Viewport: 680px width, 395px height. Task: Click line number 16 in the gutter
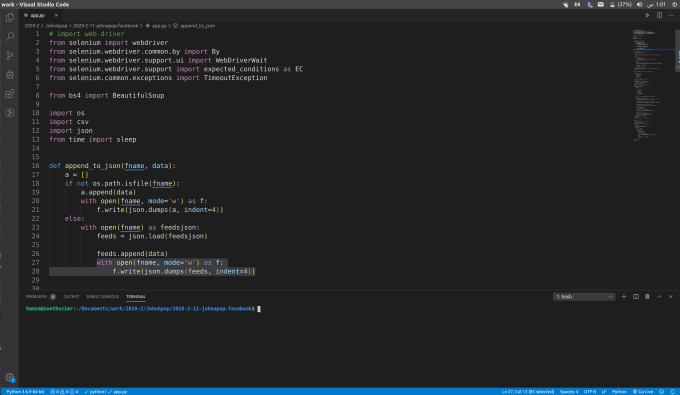click(35, 166)
